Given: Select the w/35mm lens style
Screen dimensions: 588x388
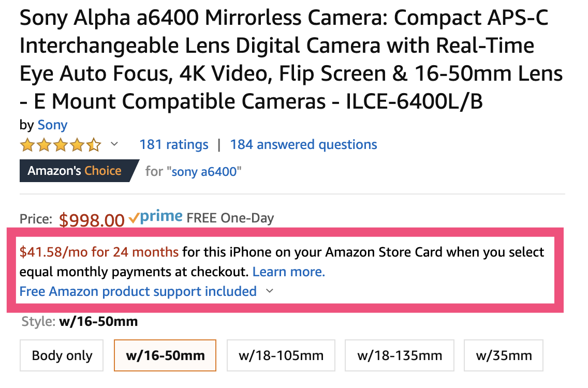Looking at the screenshot, I should [x=503, y=355].
